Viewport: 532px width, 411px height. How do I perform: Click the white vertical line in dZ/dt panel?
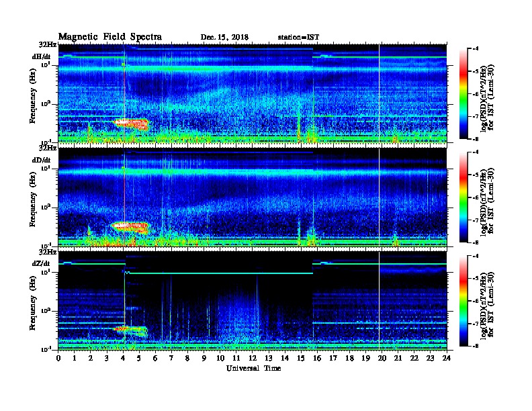379,301
